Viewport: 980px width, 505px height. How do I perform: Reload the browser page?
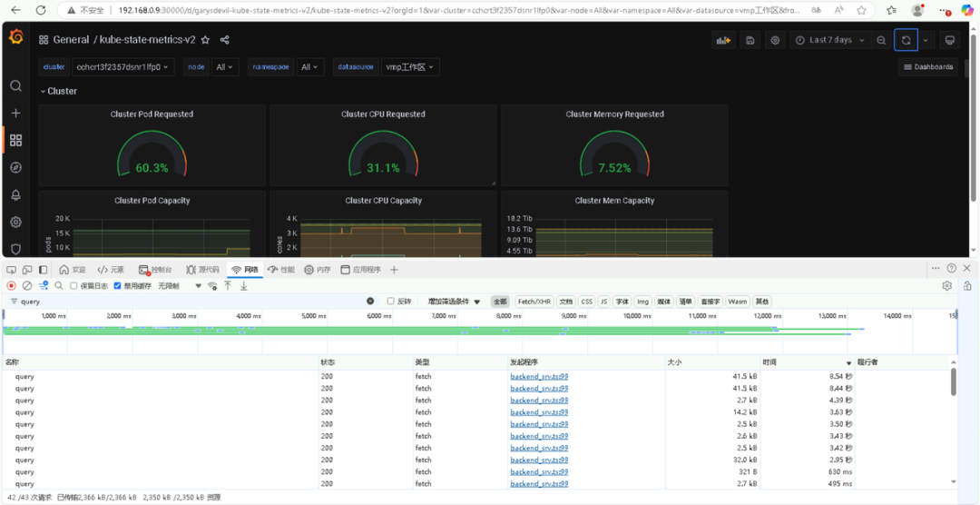(41, 10)
